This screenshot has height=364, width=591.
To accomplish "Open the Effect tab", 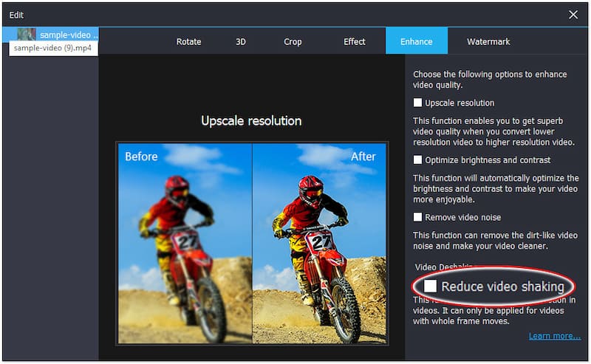I will pos(355,41).
